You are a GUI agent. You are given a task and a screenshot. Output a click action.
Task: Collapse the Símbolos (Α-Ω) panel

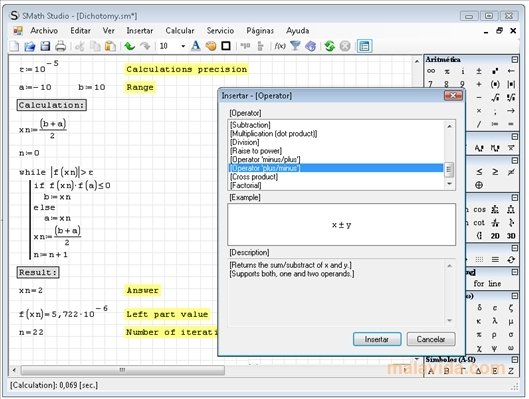tap(514, 360)
